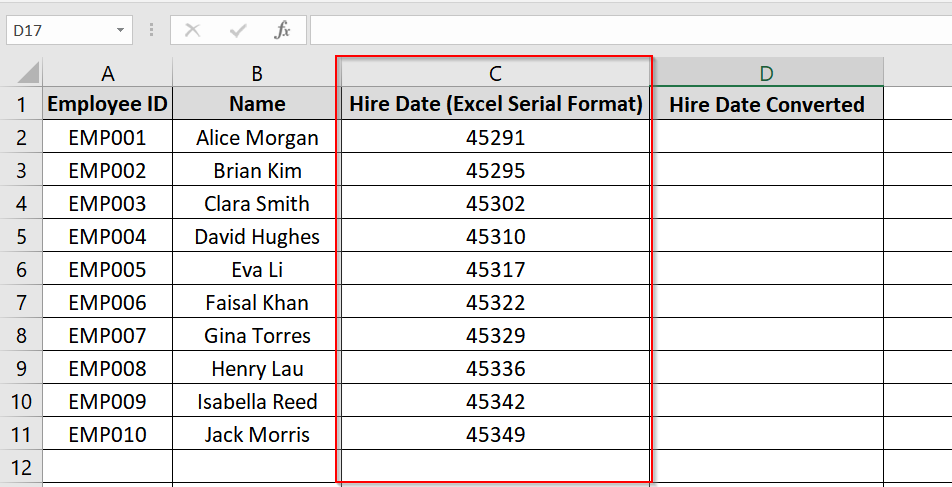Select serial value 45317
Screen dimensions: 952x487
point(495,268)
